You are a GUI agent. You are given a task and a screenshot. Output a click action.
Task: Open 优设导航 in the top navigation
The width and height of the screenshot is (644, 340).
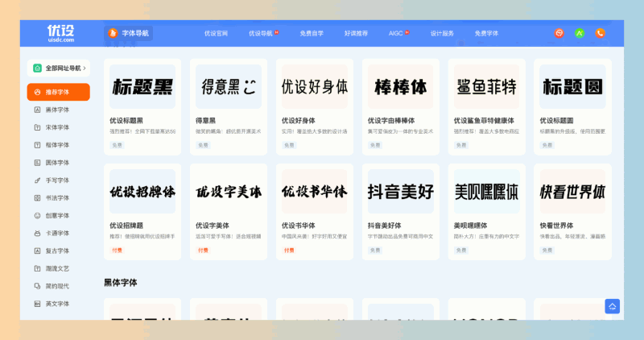tap(261, 33)
